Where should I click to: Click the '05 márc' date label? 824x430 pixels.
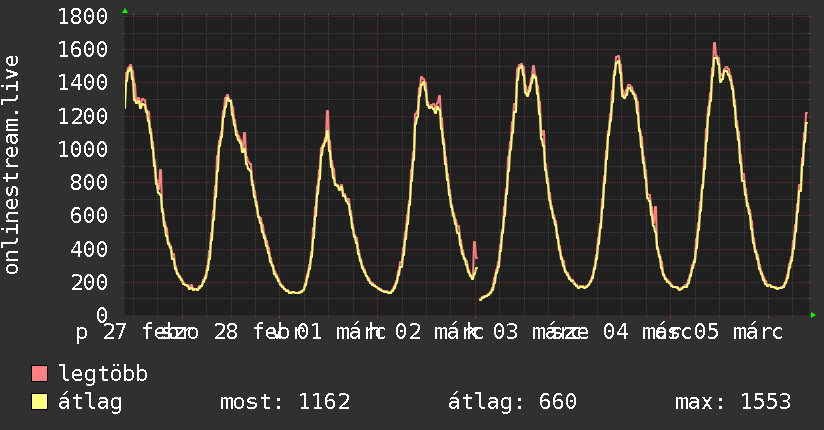click(738, 332)
